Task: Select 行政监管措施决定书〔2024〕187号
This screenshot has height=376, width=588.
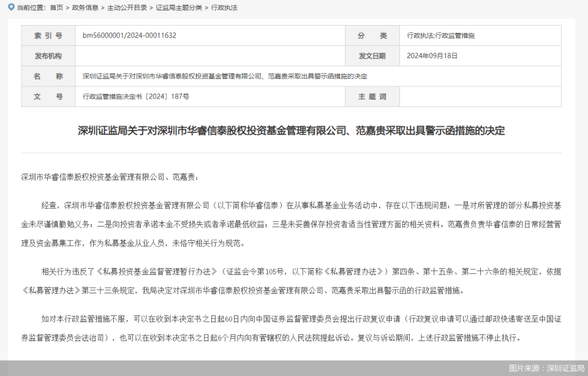Action: tap(136, 96)
